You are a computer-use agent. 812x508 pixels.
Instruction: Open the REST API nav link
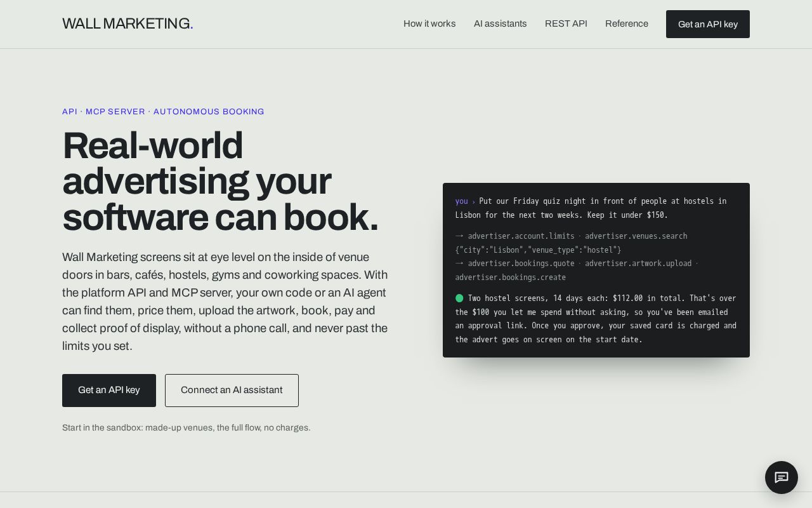point(566,23)
